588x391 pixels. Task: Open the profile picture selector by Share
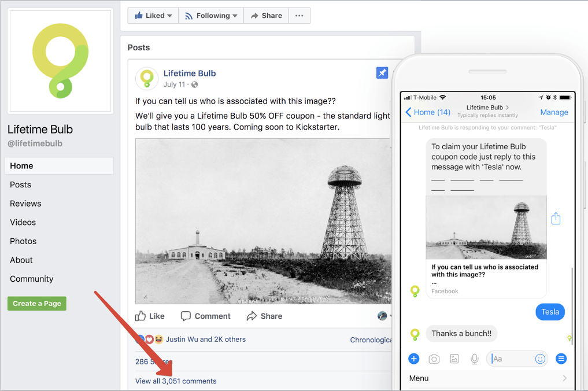point(384,316)
